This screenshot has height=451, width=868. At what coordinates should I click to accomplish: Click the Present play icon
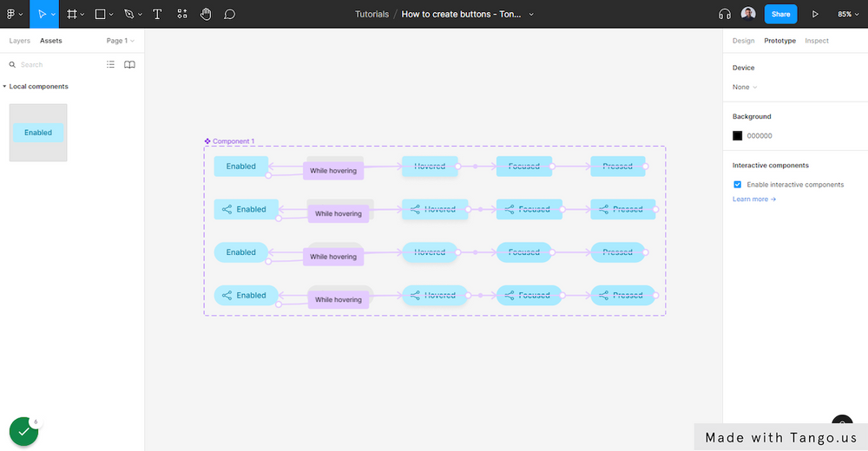815,14
